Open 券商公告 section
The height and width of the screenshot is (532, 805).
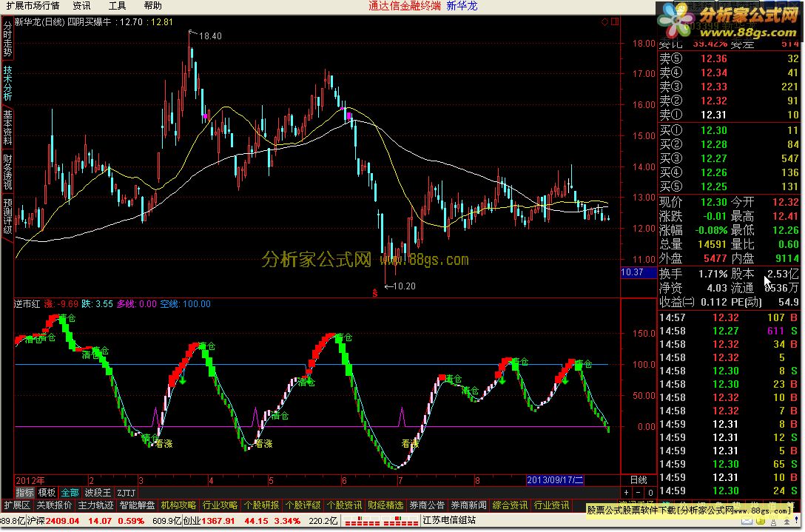[x=427, y=506]
